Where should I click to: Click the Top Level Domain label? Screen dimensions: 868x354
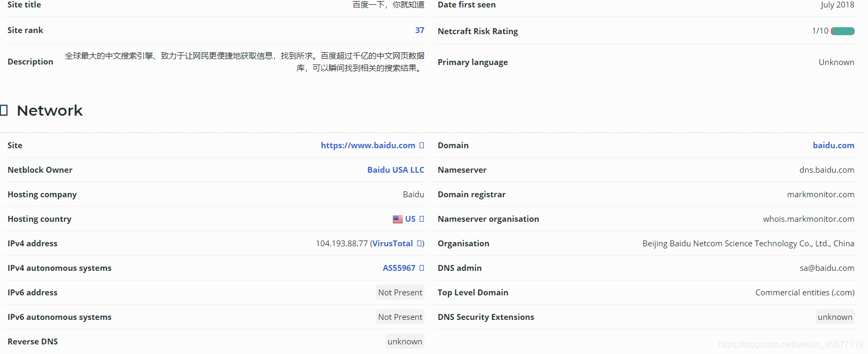point(473,293)
